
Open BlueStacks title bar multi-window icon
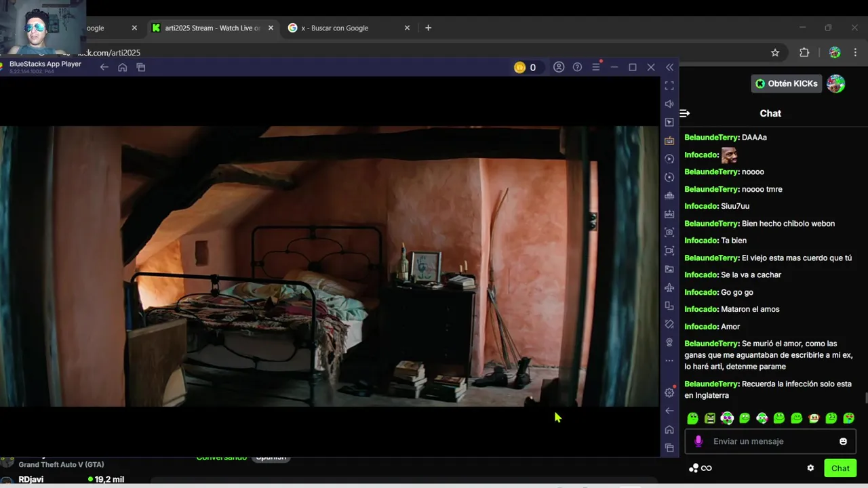tap(141, 67)
